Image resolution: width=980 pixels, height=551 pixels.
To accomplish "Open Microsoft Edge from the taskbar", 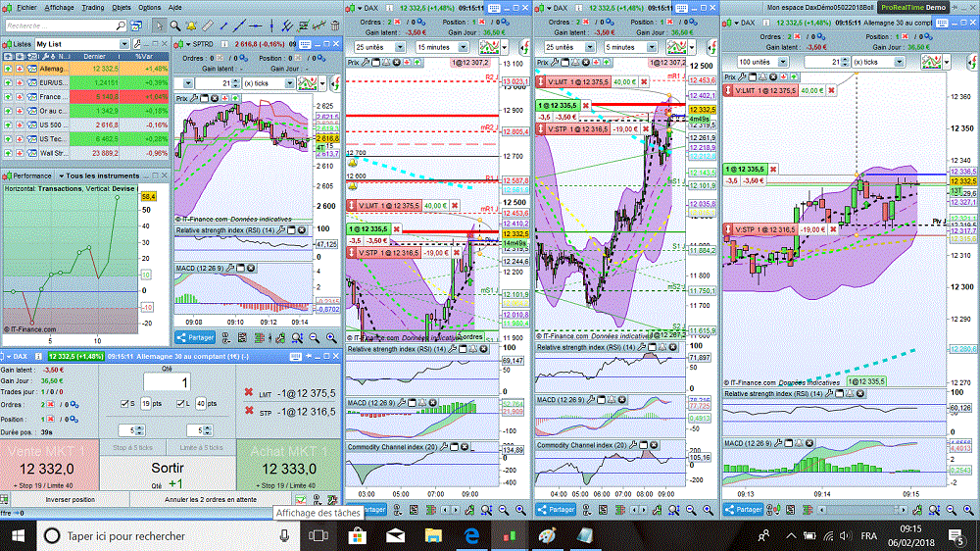I will 471,536.
